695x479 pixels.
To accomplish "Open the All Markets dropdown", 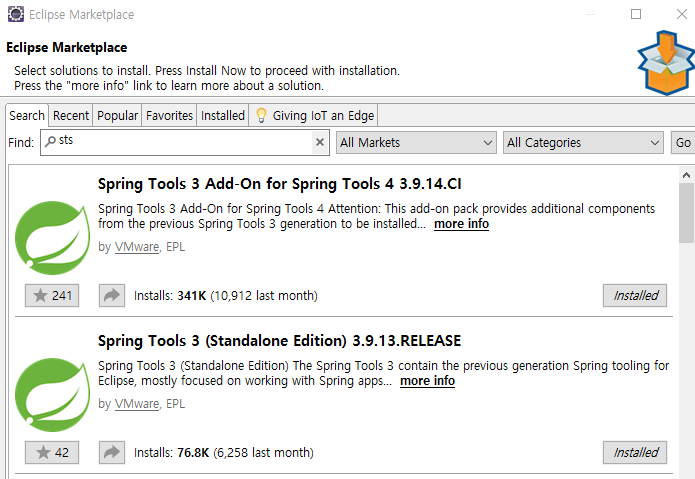I will click(x=416, y=143).
